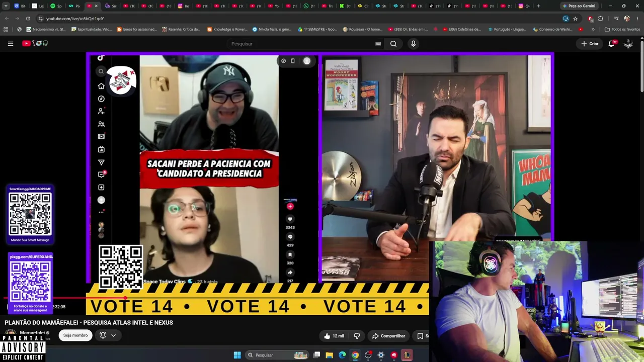Reload the current page

click(28, 19)
